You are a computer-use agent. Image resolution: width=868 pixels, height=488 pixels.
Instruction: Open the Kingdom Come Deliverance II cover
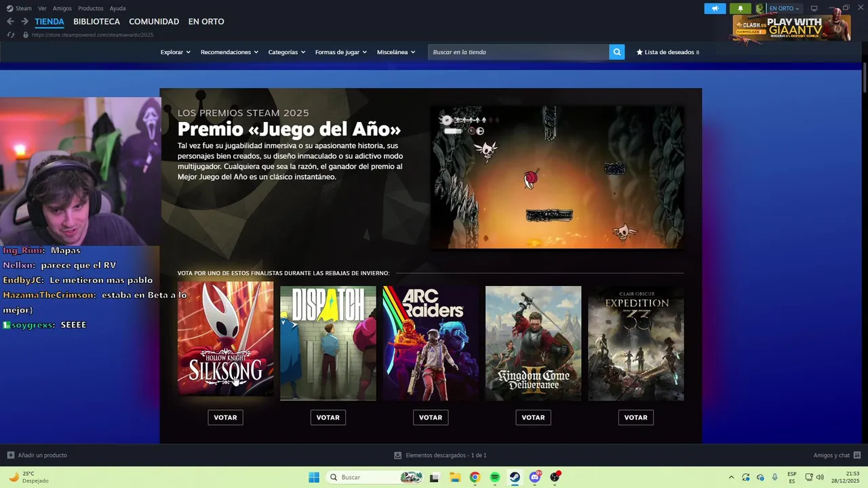(x=533, y=343)
